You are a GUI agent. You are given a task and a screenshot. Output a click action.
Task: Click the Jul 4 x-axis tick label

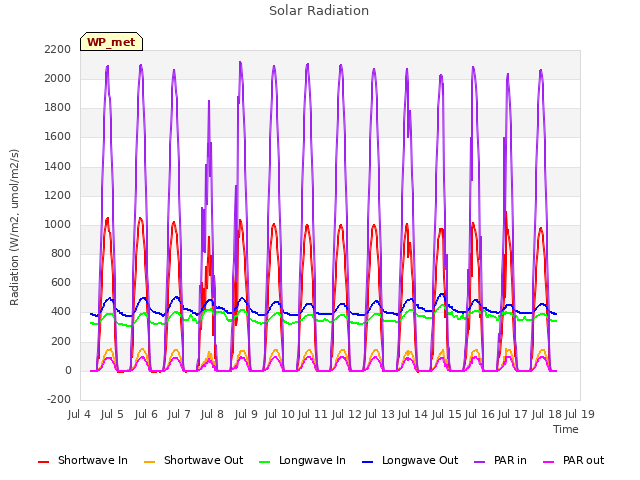79,414
